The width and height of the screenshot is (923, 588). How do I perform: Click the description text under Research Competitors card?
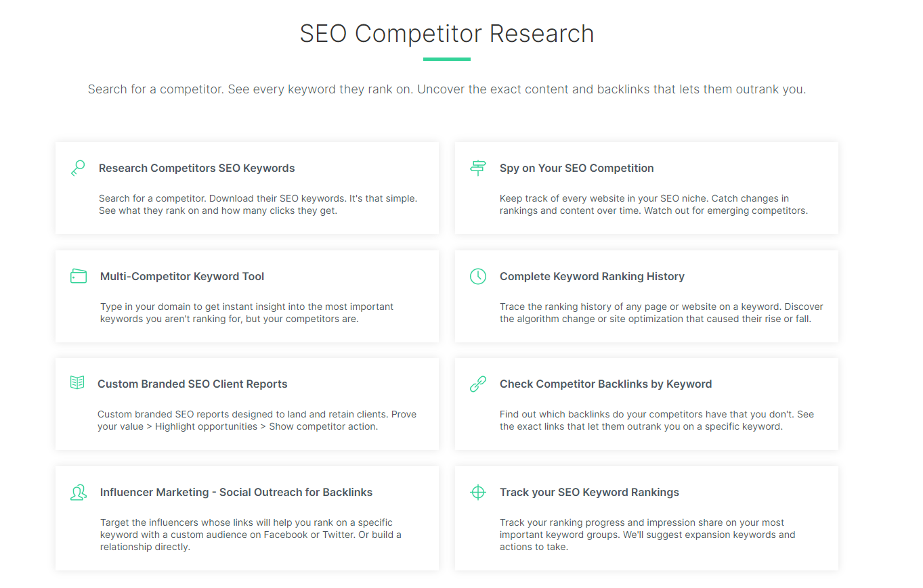point(258,204)
